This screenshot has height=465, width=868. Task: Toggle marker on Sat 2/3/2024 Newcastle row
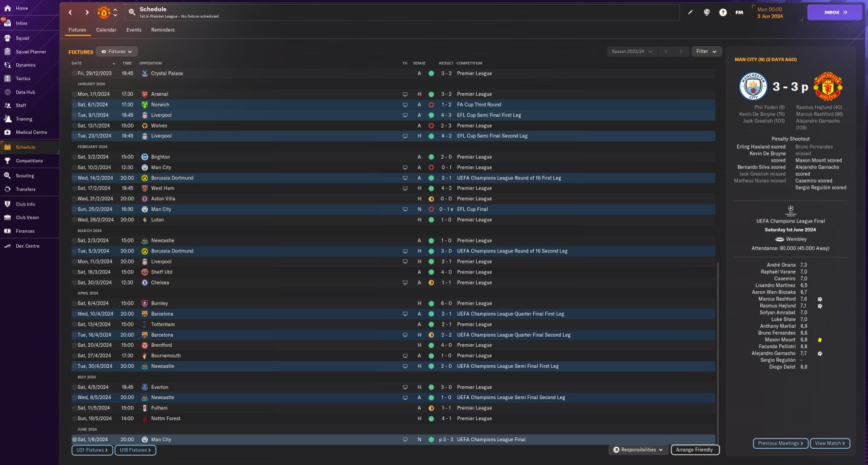tap(74, 240)
